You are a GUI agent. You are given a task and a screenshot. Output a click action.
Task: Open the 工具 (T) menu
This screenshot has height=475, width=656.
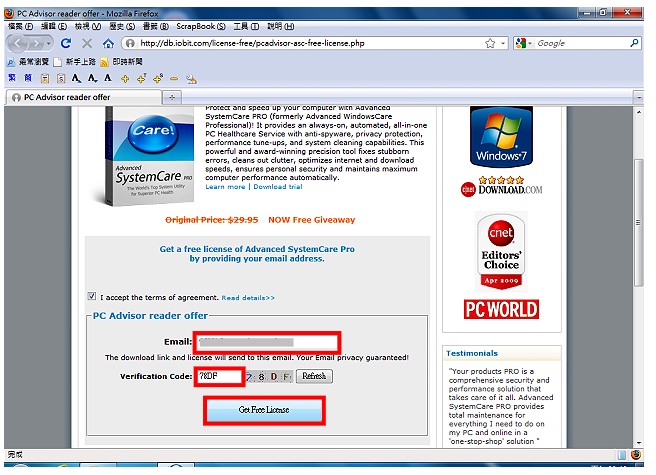(x=246, y=26)
